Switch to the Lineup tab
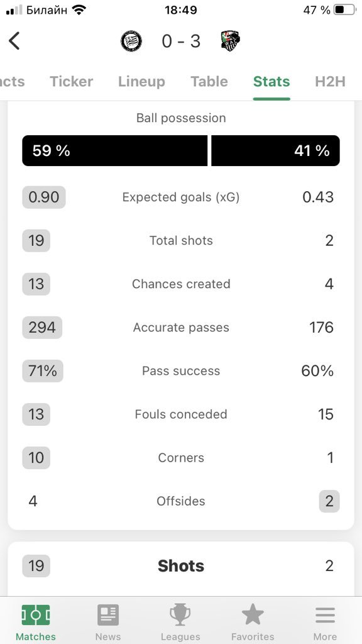The image size is (362, 644). (x=141, y=81)
